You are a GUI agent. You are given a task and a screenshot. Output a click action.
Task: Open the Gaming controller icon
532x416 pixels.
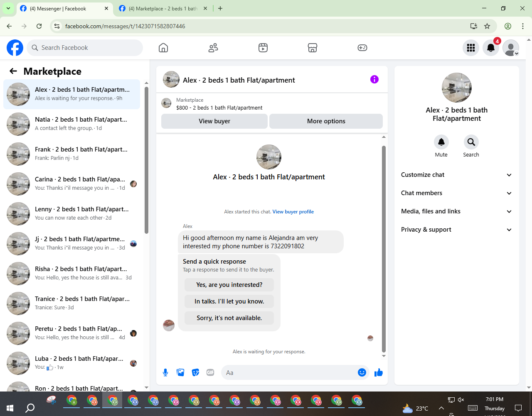tap(362, 48)
